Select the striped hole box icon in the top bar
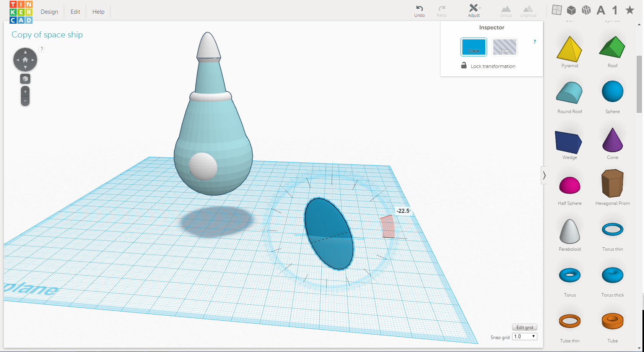The image size is (644, 352). click(586, 10)
